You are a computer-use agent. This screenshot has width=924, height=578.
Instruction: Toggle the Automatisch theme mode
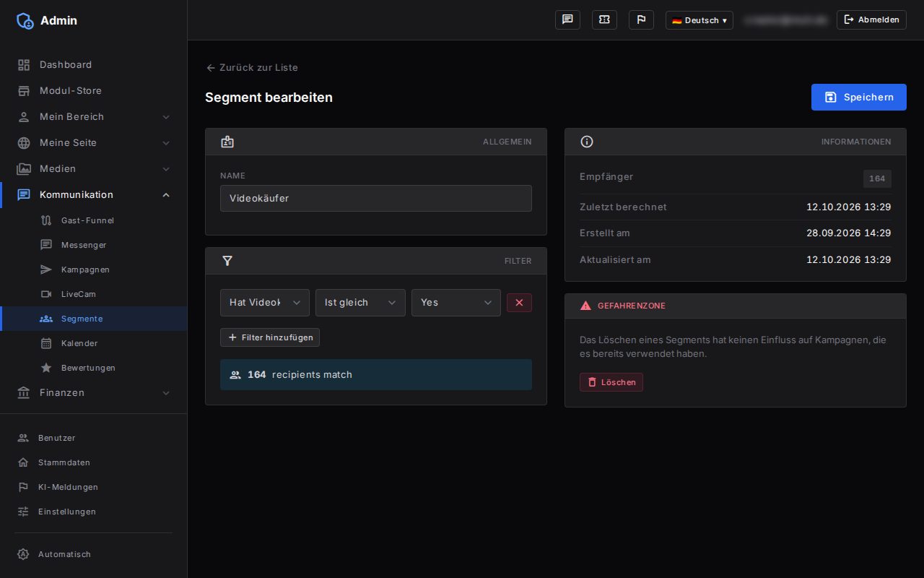(x=94, y=554)
